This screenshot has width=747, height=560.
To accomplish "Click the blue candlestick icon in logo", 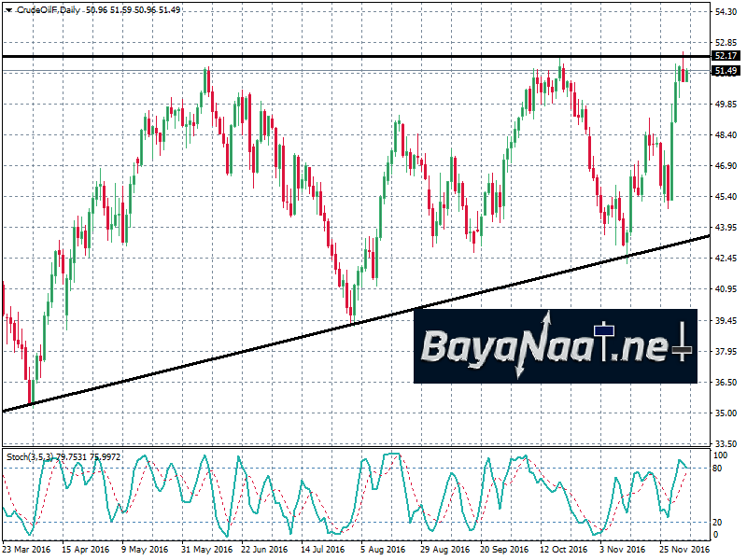I will click(x=604, y=328).
